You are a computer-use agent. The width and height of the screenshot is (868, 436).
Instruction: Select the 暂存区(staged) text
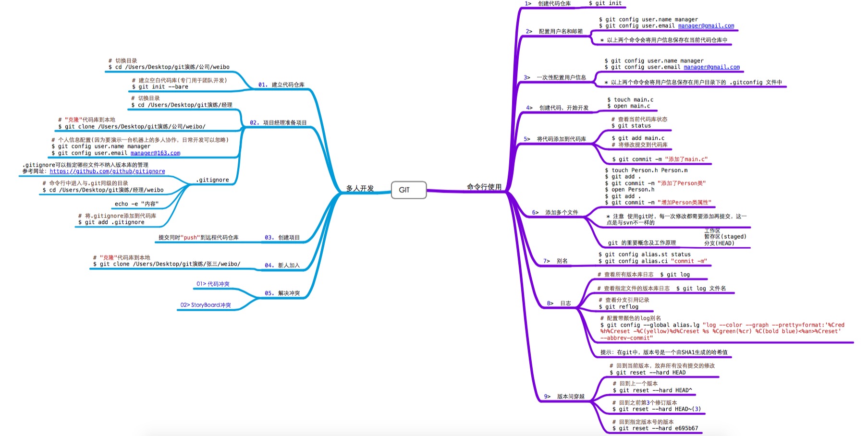[725, 236]
